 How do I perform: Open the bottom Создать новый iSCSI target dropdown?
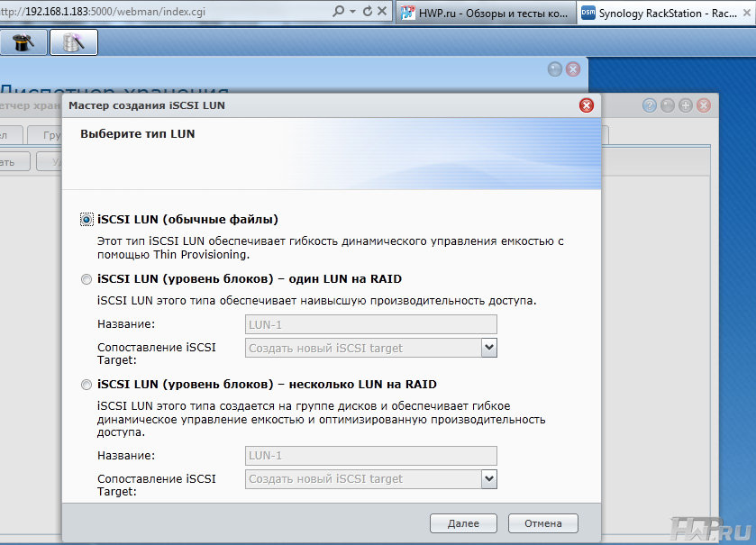(489, 479)
